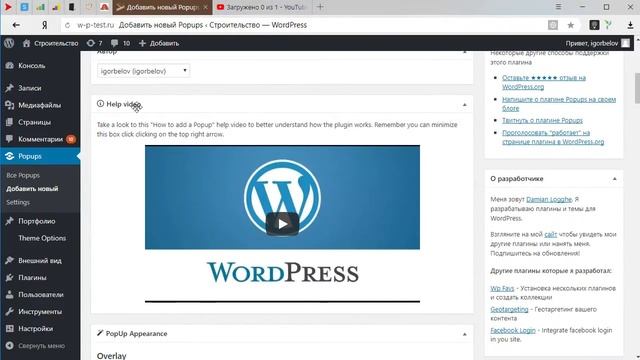Viewport: 640px width, 360px height.
Task: Open Настройки in the sidebar
Action: (x=35, y=329)
